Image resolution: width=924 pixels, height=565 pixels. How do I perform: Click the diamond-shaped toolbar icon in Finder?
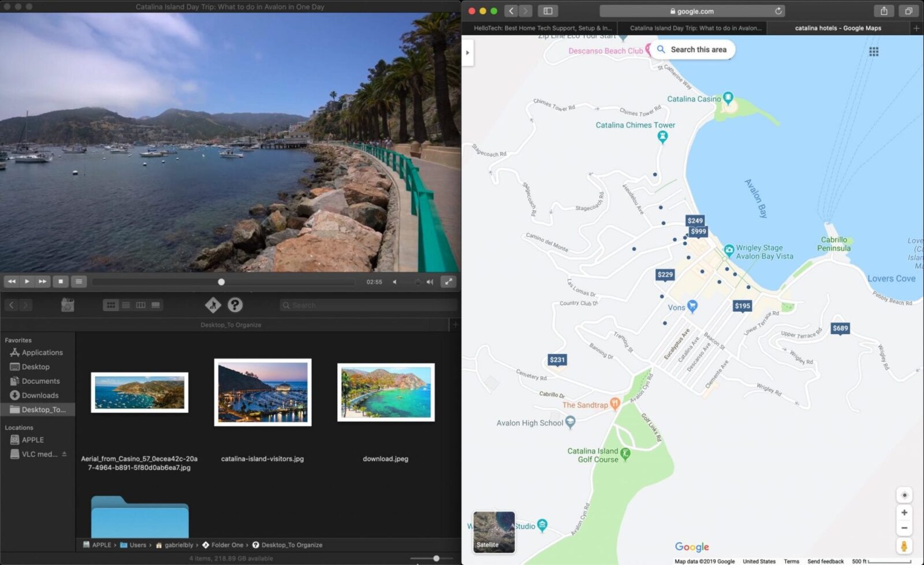coord(213,305)
